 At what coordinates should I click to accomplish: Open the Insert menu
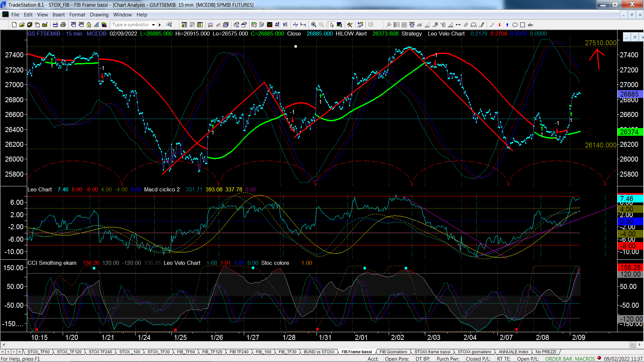[58, 15]
